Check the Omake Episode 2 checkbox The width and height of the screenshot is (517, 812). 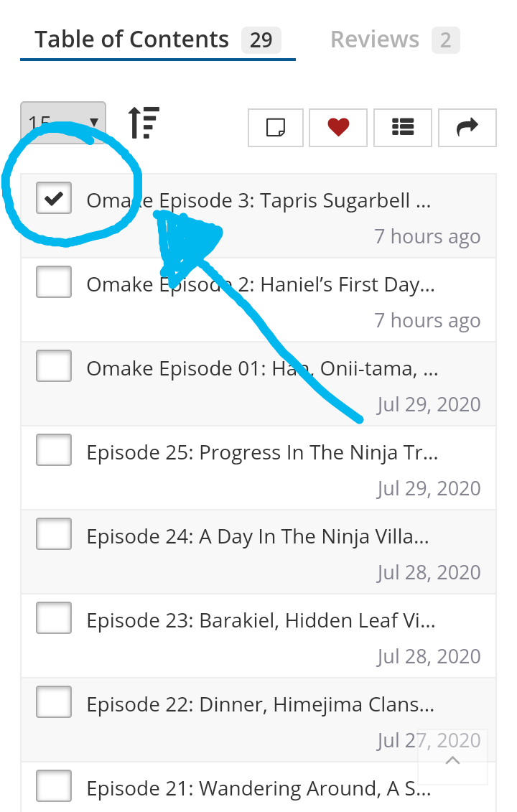pyautogui.click(x=54, y=281)
